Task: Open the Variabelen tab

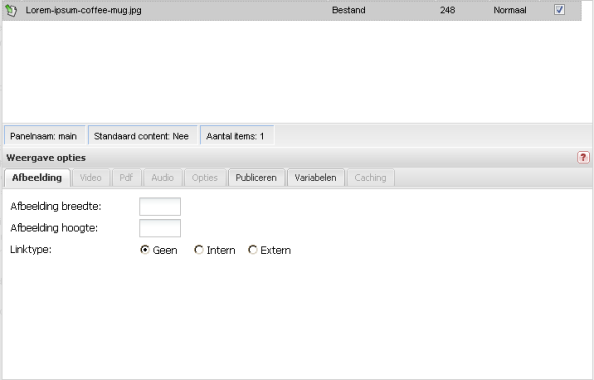Action: [x=316, y=178]
